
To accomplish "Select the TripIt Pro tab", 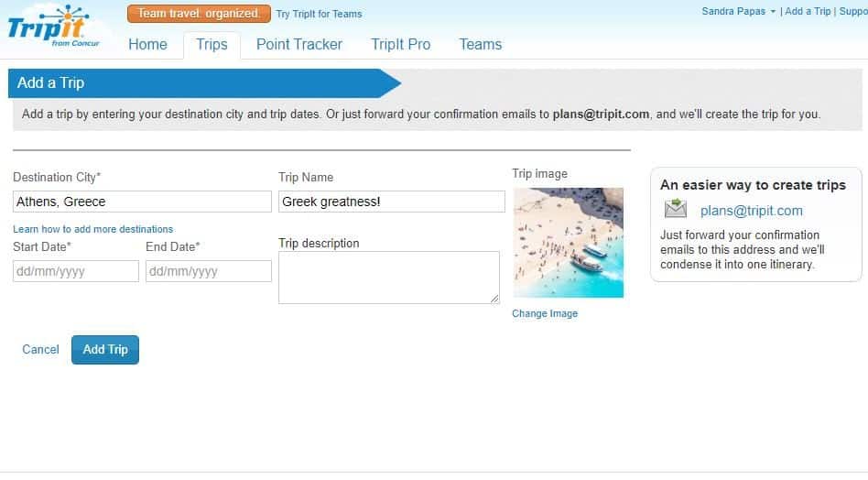I will tap(400, 44).
